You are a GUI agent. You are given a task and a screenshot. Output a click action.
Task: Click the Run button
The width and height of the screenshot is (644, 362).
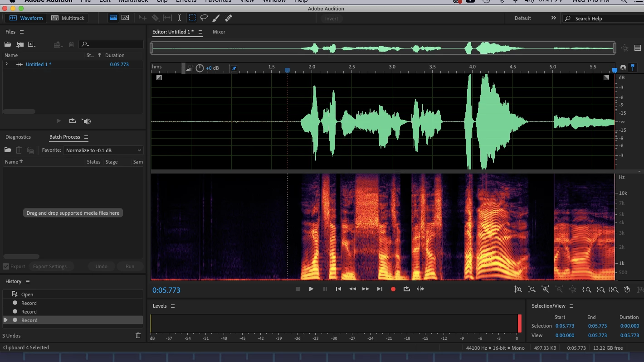coord(130,266)
